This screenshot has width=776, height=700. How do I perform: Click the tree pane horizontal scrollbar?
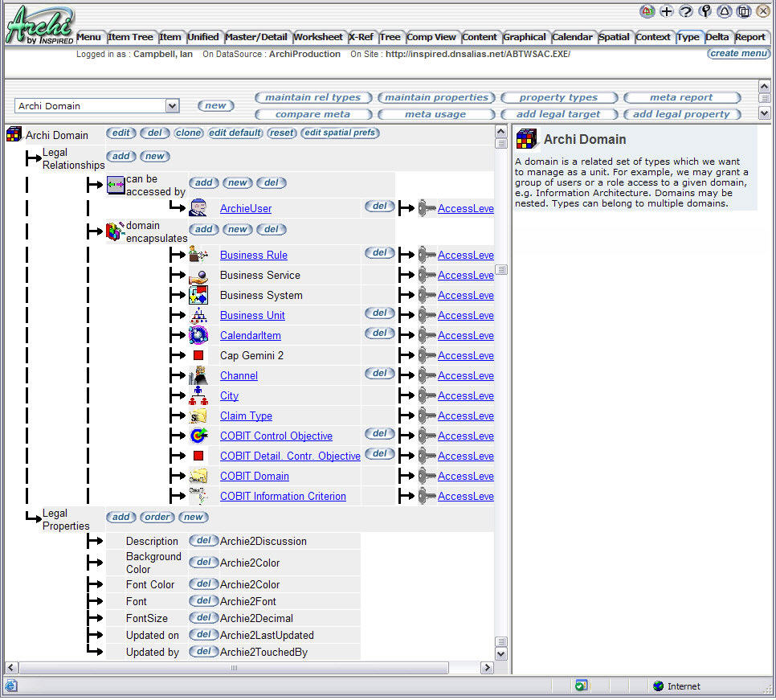tap(234, 668)
